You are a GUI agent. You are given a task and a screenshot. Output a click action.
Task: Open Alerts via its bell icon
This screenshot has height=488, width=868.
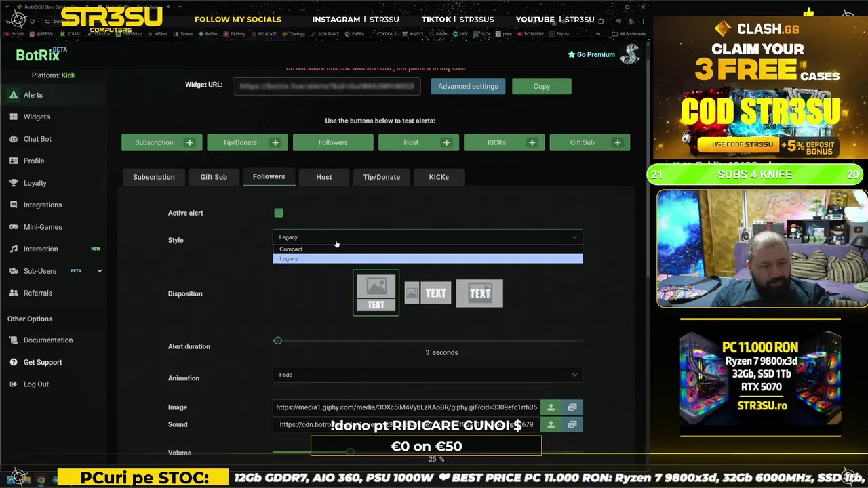tap(14, 95)
